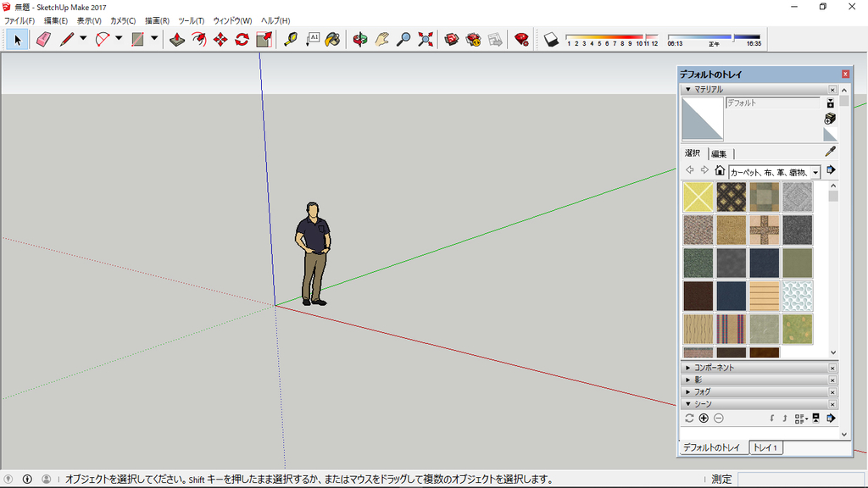Open the ヘルプ(H) menu

(x=275, y=20)
